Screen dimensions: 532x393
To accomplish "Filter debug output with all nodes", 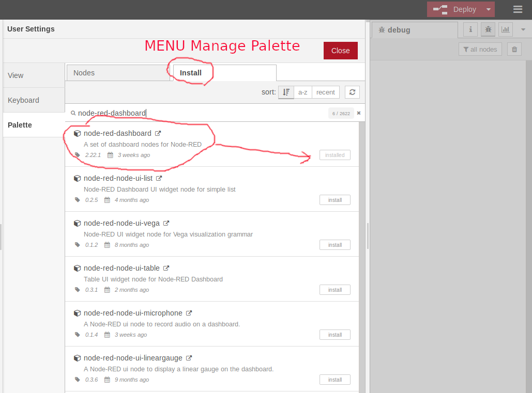I will [x=480, y=50].
